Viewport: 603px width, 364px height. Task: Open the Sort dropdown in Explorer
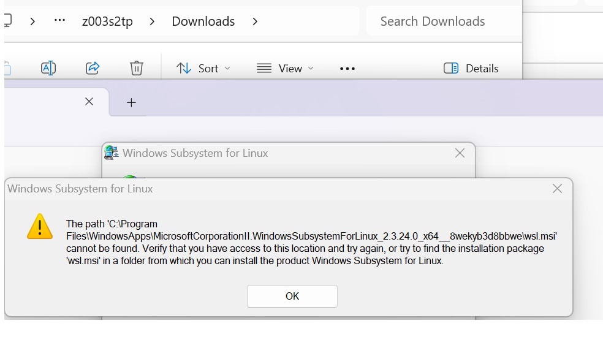pos(203,69)
